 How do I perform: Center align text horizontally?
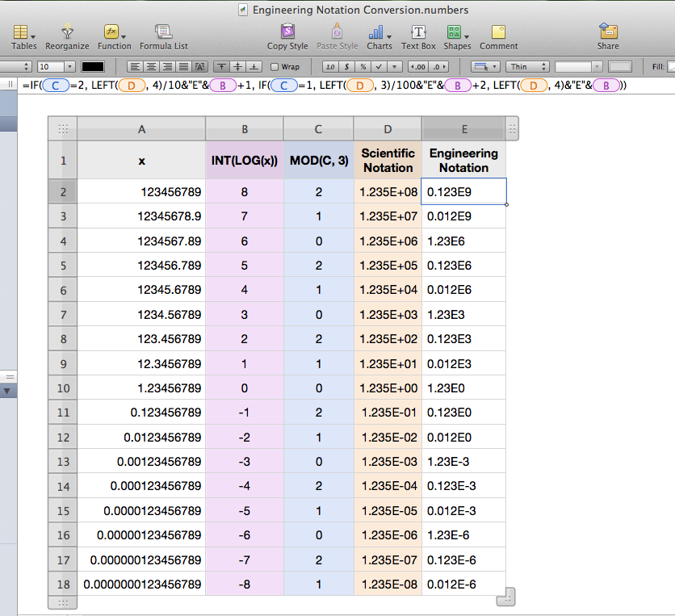[x=151, y=67]
